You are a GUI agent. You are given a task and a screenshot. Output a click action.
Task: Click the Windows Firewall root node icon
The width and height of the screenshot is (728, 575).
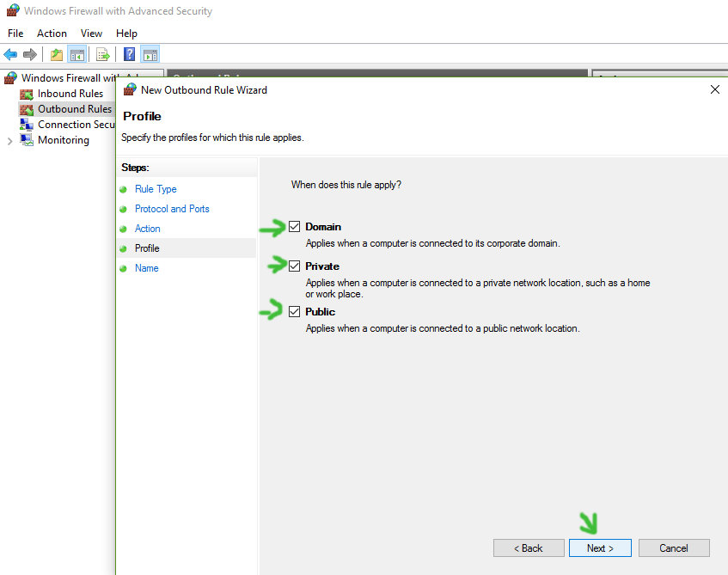point(10,78)
